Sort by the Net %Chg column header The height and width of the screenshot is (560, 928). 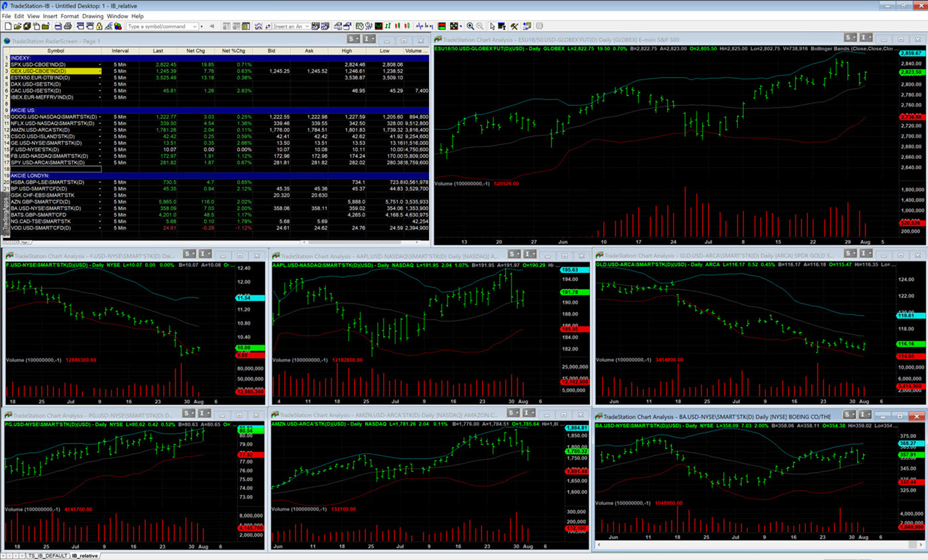click(235, 50)
